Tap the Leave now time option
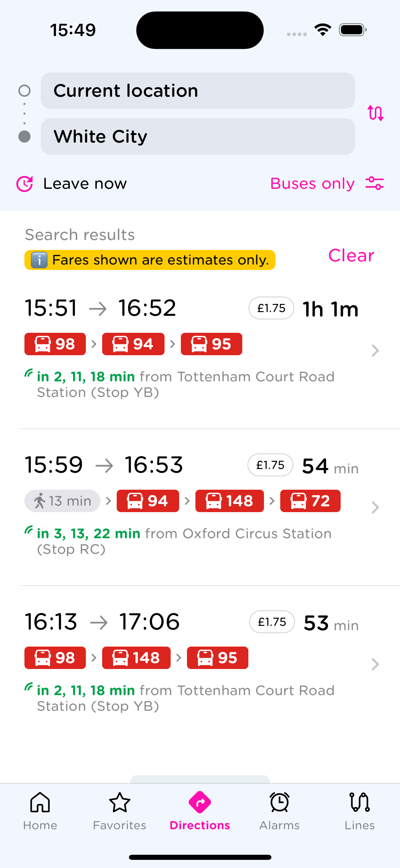 click(x=85, y=184)
